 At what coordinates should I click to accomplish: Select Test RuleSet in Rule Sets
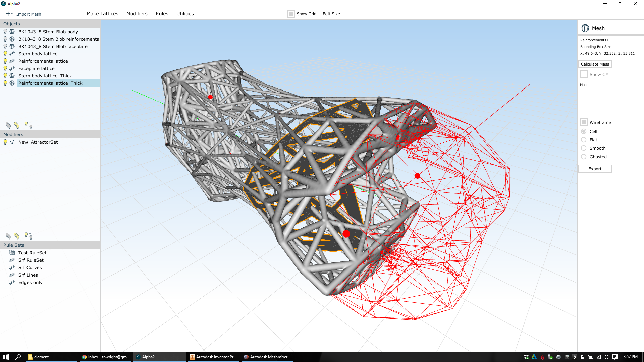32,253
